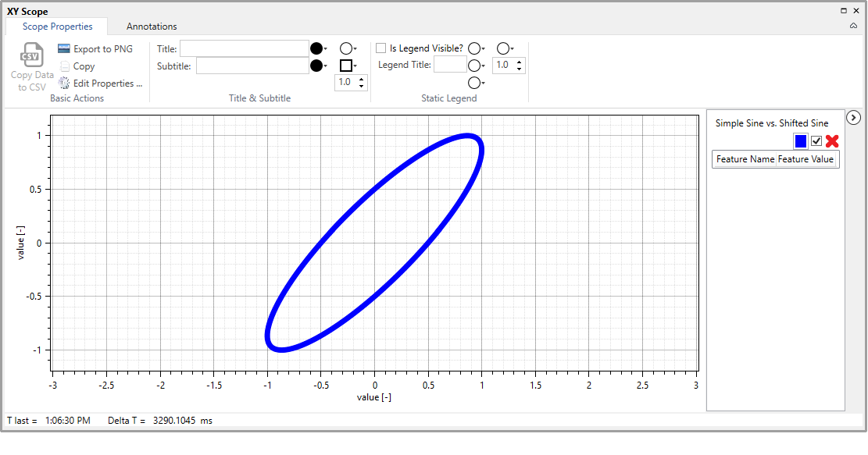This screenshot has height=455, width=868.
Task: Click the Export to PNG icon
Action: pyautogui.click(x=64, y=49)
